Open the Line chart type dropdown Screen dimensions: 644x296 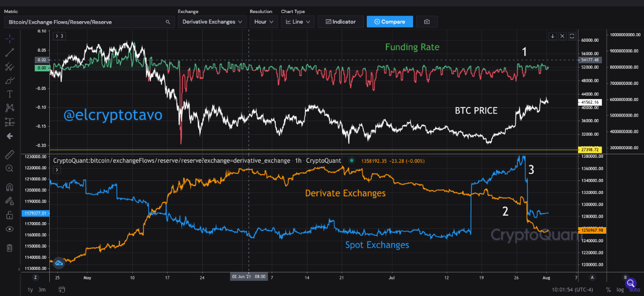[297, 22]
